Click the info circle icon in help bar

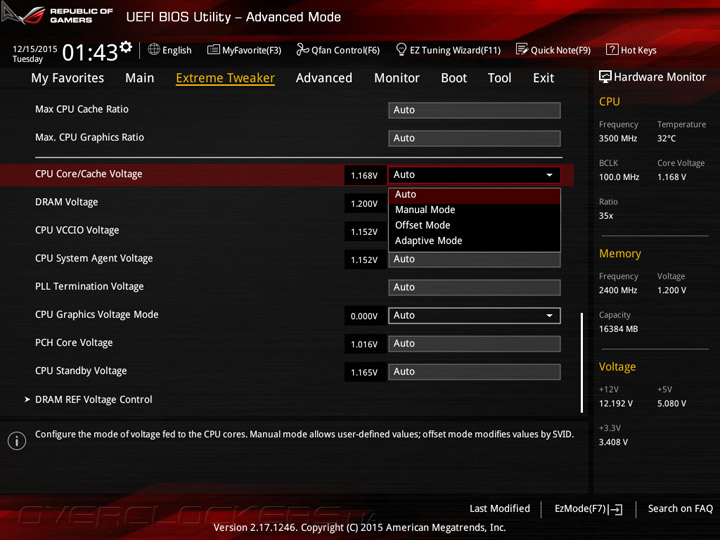pyautogui.click(x=17, y=441)
